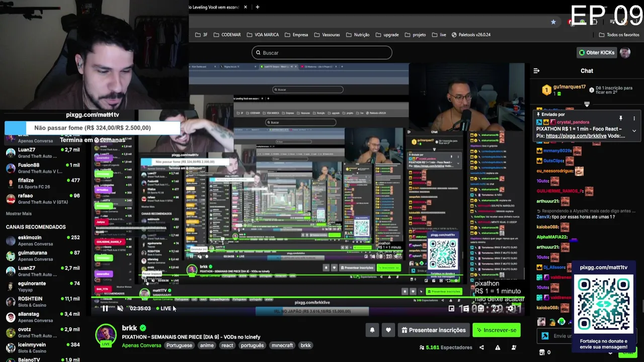The height and width of the screenshot is (362, 644).
Task: Click Presentear inscrições button
Action: 434,330
